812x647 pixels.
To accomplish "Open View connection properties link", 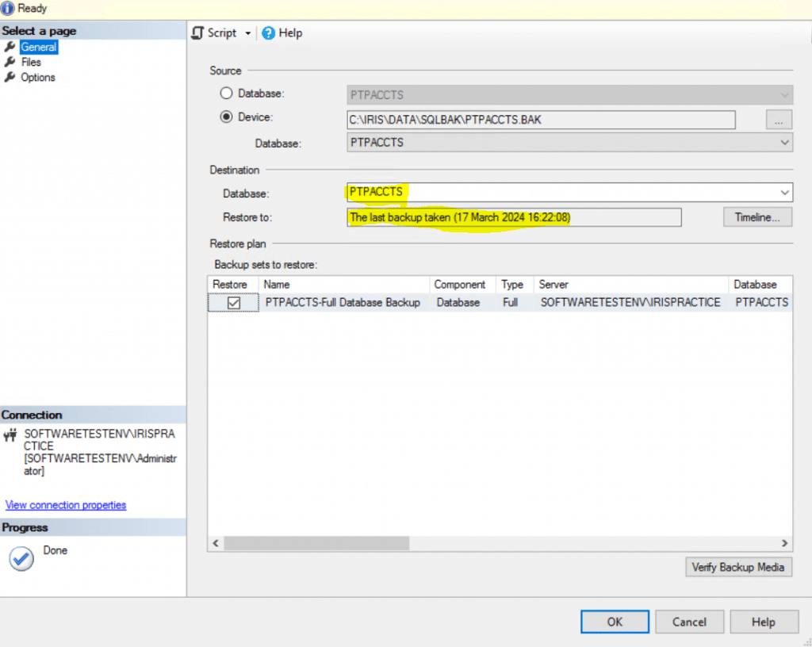I will [66, 504].
